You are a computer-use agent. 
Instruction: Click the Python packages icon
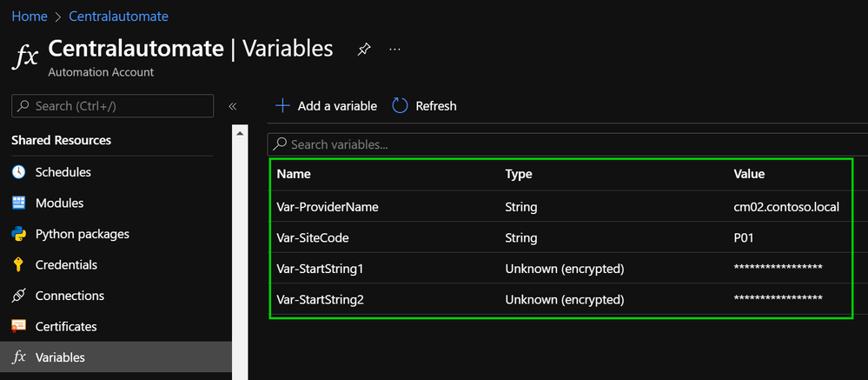click(19, 234)
